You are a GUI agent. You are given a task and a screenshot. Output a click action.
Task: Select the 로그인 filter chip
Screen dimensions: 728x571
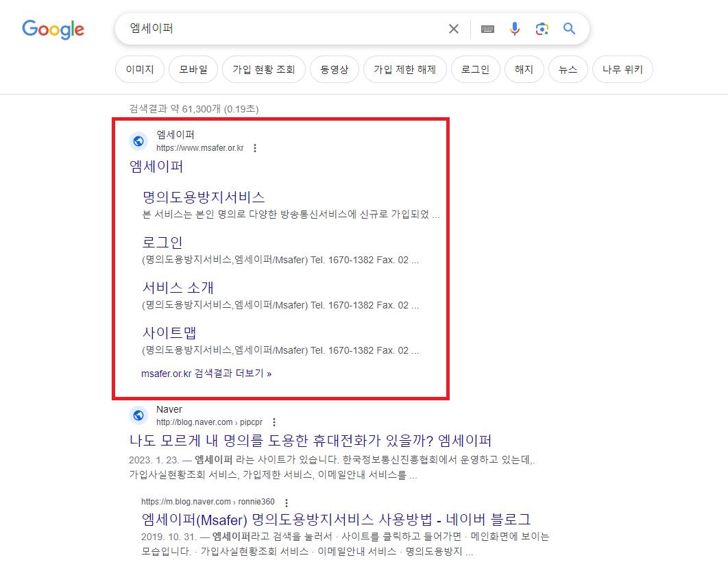click(476, 69)
